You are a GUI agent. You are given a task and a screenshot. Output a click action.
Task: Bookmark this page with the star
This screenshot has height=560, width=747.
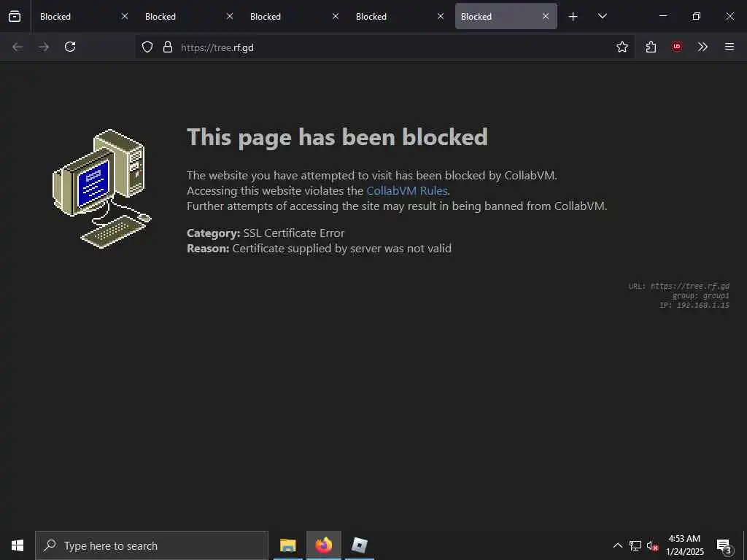(622, 47)
